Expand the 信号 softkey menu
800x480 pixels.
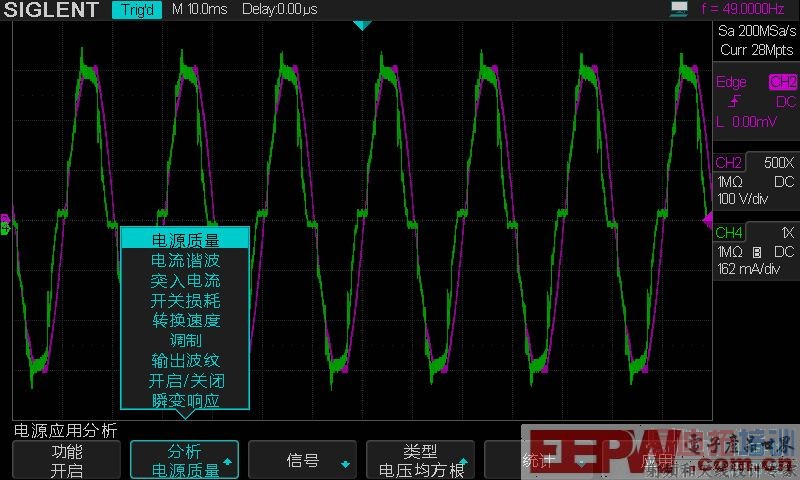point(303,460)
